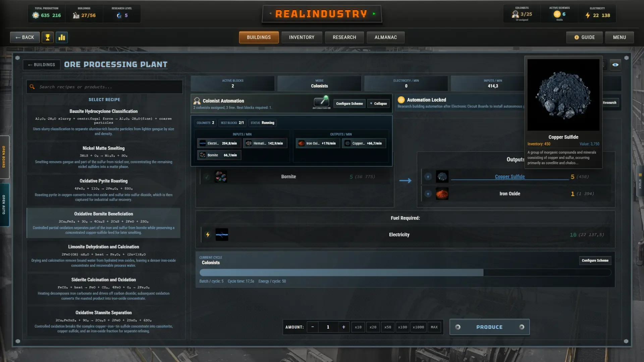Click the Copper Sulfide tooltip image

tap(563, 95)
